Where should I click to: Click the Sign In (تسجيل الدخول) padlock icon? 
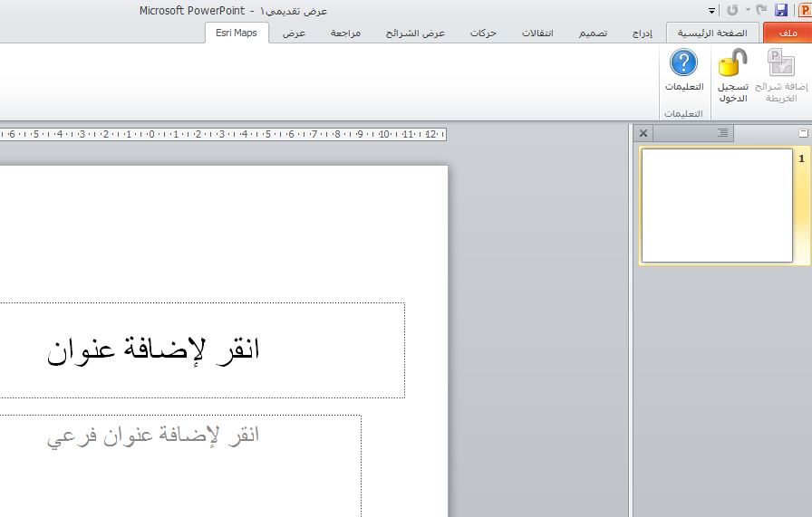point(733,62)
